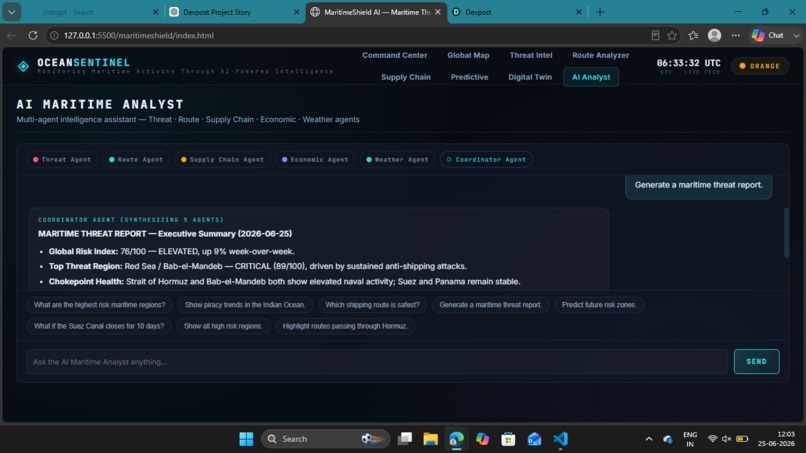Click the chat panel scrollbar thumb

tap(786, 232)
